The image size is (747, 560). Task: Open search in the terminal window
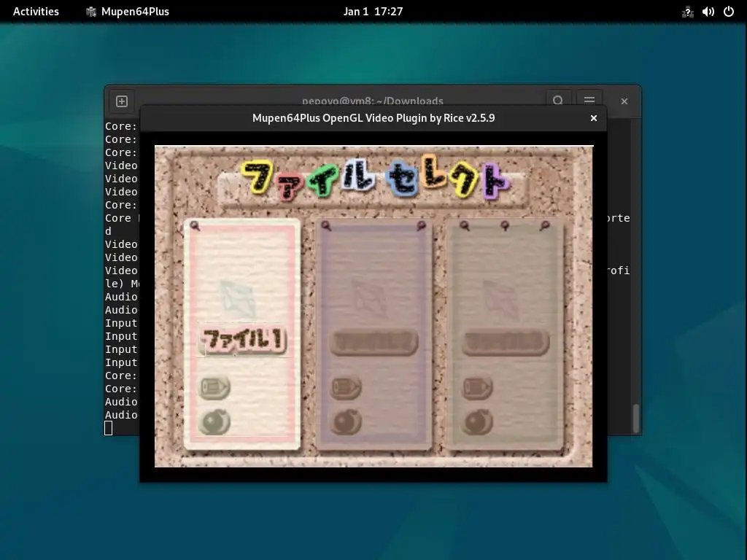click(558, 101)
